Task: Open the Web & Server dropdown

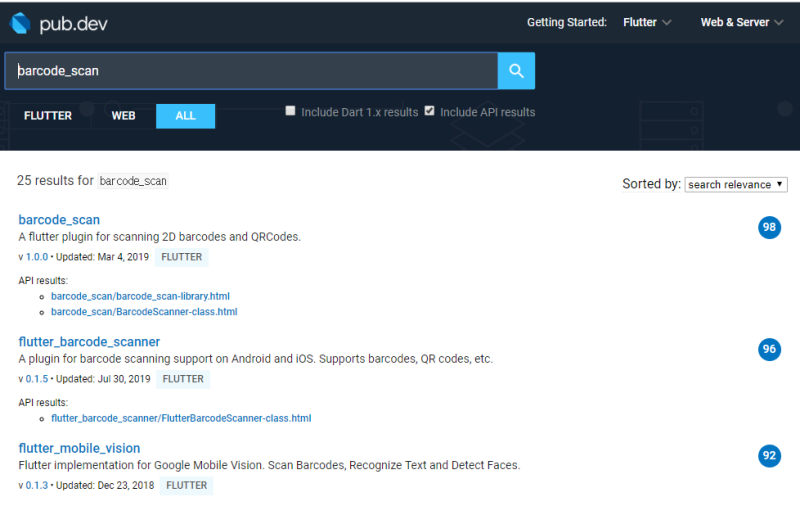Action: pos(741,22)
